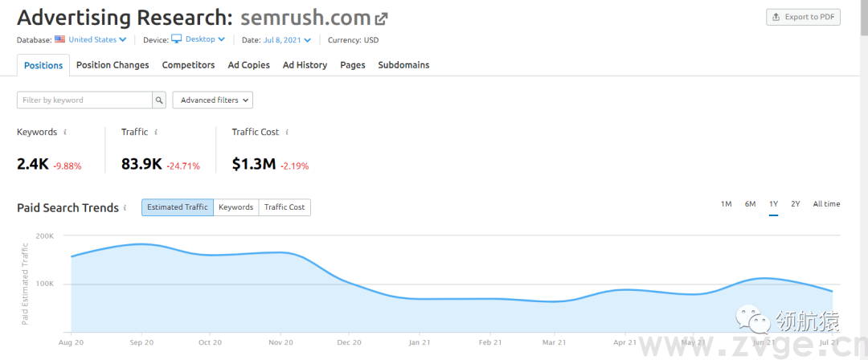Click the Export to PDF button
The width and height of the screenshot is (868, 360).
click(803, 17)
